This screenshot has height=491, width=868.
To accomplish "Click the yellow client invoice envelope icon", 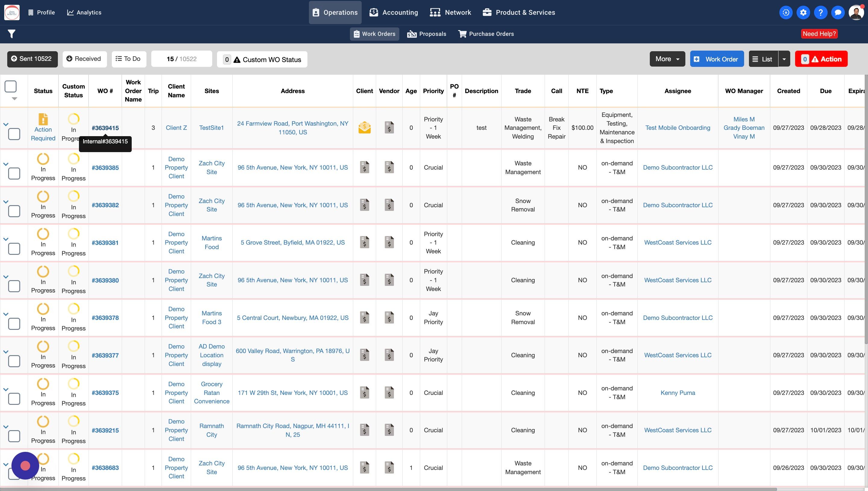I will tap(364, 128).
